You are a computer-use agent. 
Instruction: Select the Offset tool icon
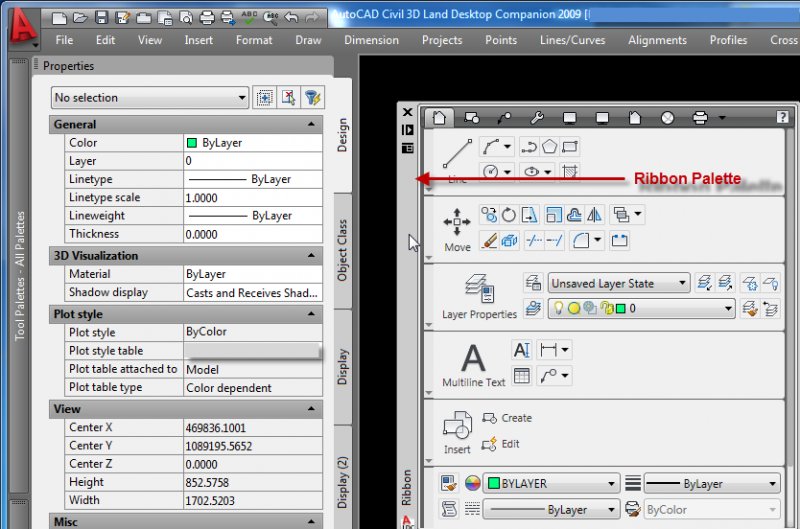(x=574, y=215)
